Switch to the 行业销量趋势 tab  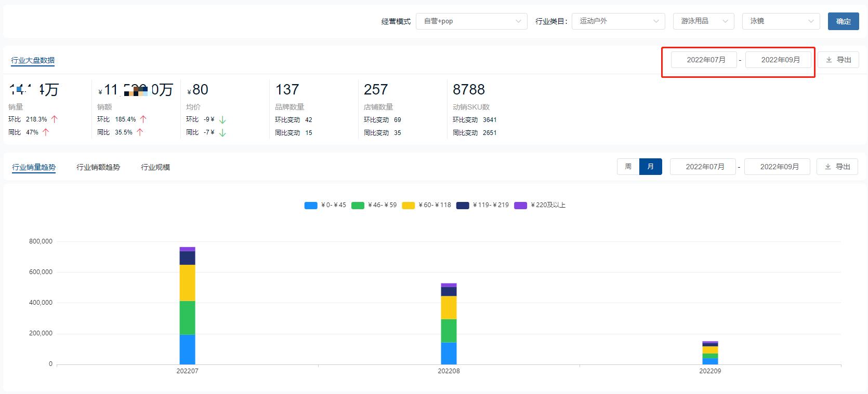click(34, 167)
